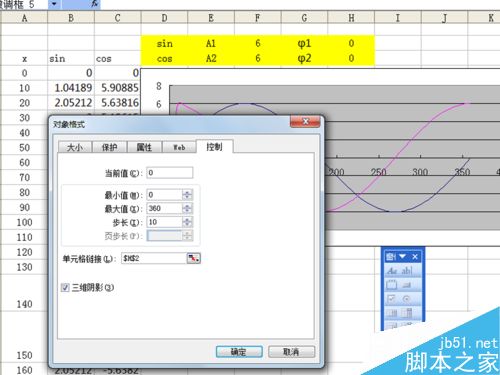
Task: Toggle the 三维阴影 checkbox
Action: pos(65,287)
